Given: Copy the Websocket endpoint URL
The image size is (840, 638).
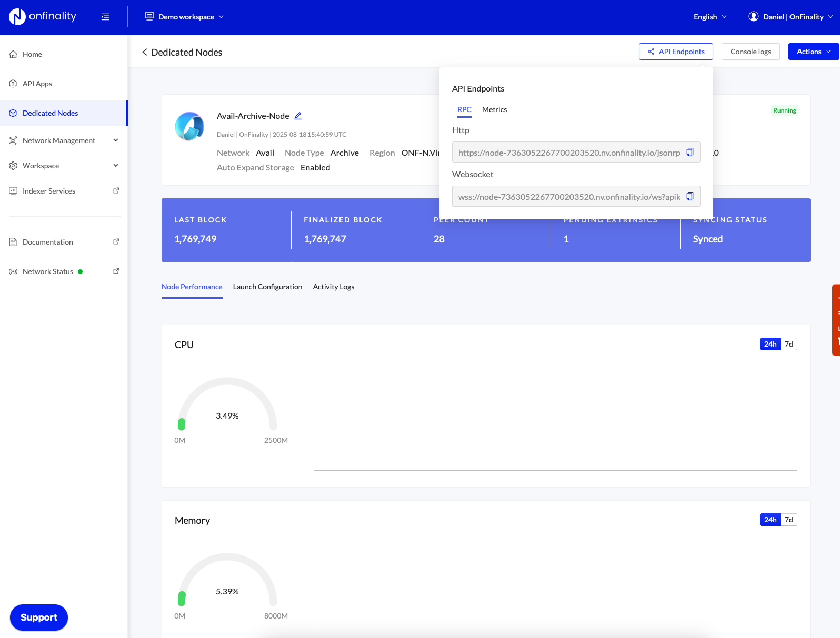Looking at the screenshot, I should (689, 196).
